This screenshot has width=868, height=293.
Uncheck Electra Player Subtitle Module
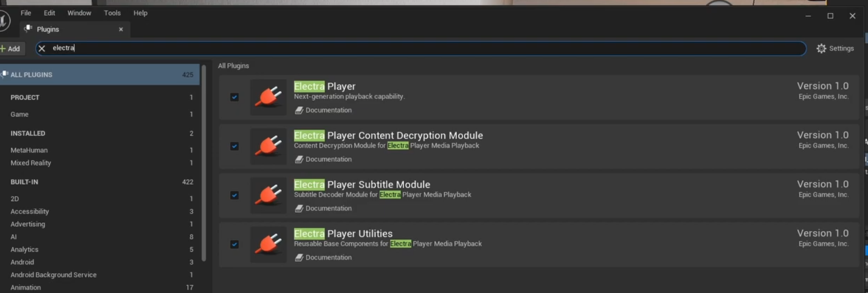pyautogui.click(x=234, y=195)
